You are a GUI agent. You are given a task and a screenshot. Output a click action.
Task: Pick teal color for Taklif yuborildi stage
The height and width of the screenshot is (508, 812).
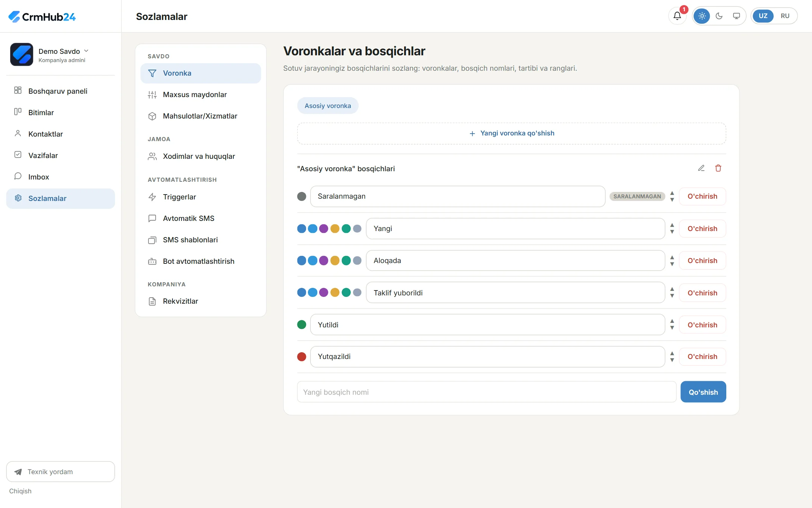tap(346, 292)
